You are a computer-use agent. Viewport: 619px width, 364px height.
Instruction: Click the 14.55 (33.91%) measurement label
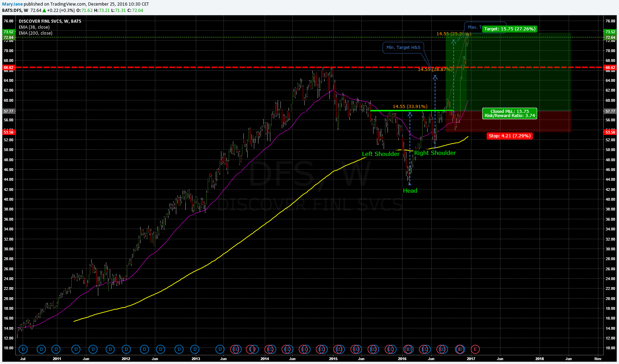coord(410,107)
